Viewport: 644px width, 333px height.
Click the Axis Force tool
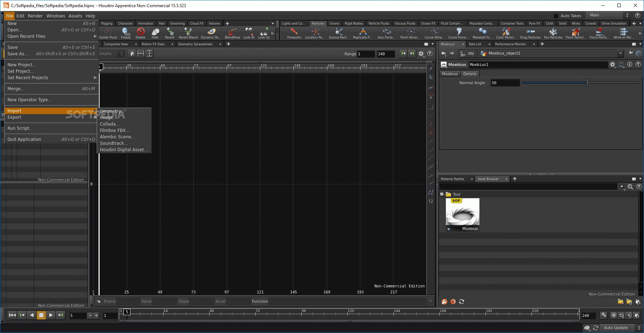[x=387, y=33]
